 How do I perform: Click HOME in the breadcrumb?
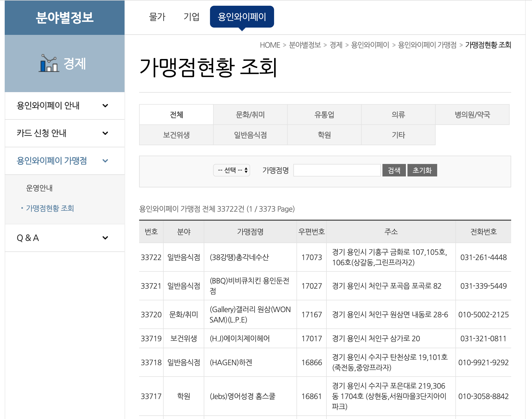(x=270, y=45)
